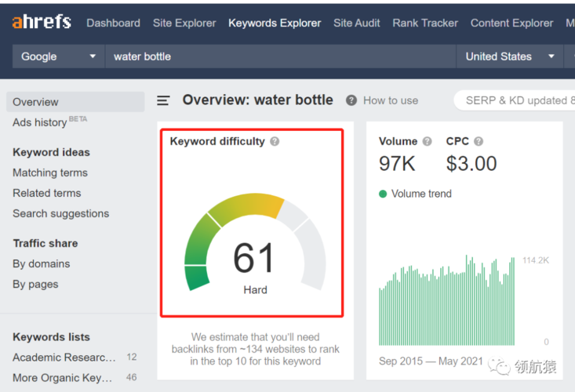This screenshot has width=575, height=392.
Task: Open Related terms report
Action: 47,193
